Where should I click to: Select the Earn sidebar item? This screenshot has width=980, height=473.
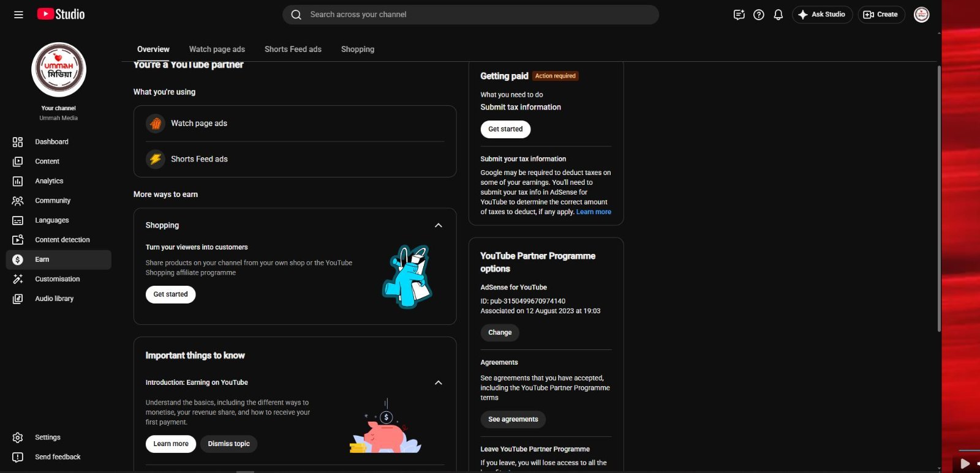coord(58,259)
